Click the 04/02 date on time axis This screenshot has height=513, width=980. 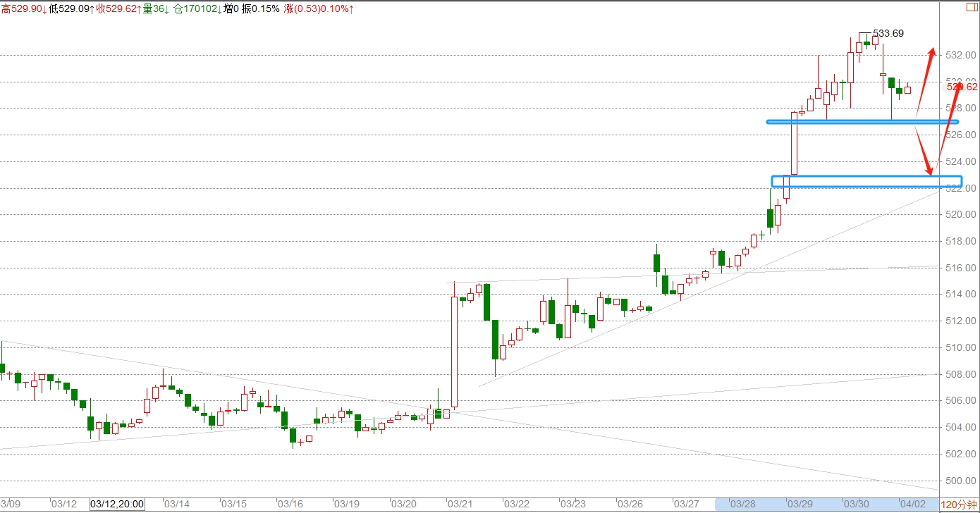point(913,505)
